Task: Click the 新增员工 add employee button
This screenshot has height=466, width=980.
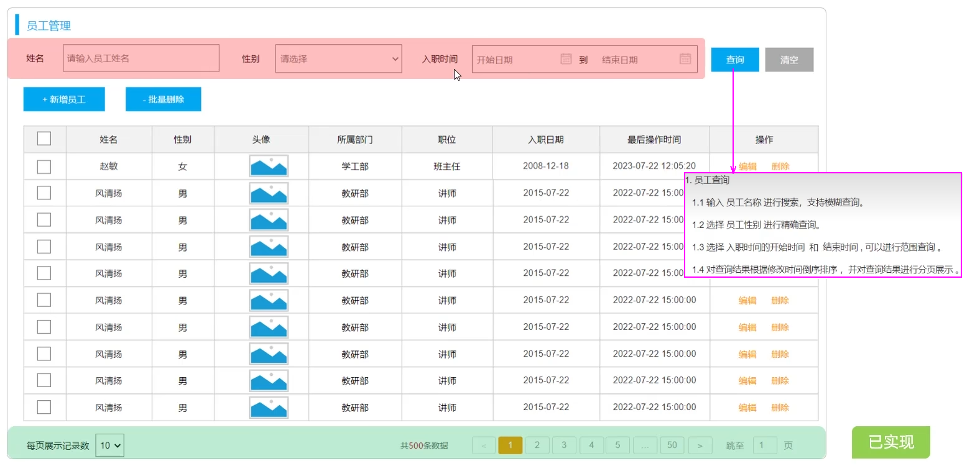Action: coord(64,99)
